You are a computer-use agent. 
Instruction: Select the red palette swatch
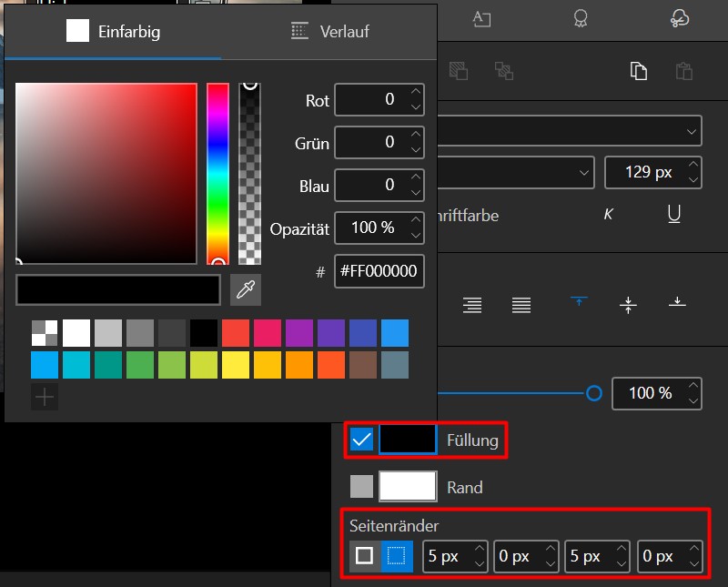point(236,333)
